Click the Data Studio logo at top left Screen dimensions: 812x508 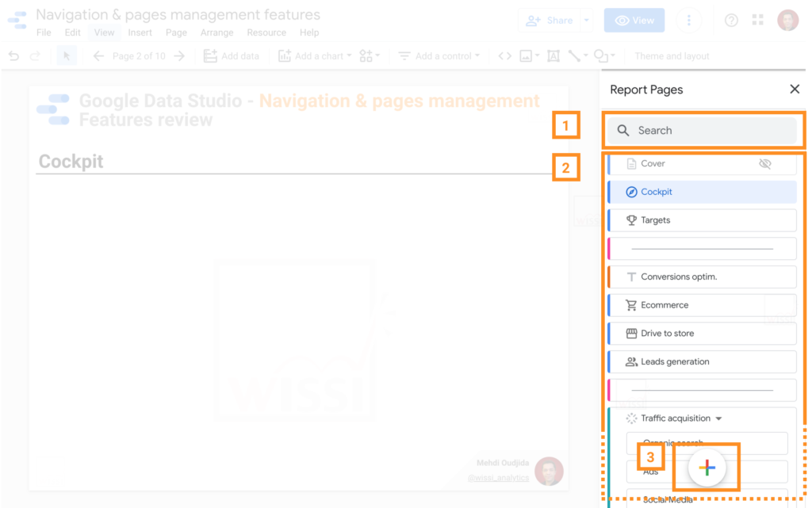click(x=17, y=20)
